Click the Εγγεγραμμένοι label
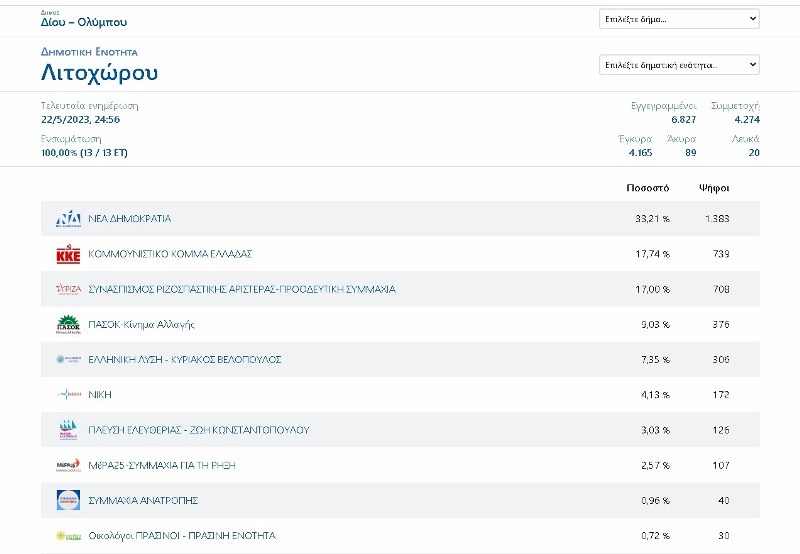Screen dimensions: 800x554 coord(663,106)
